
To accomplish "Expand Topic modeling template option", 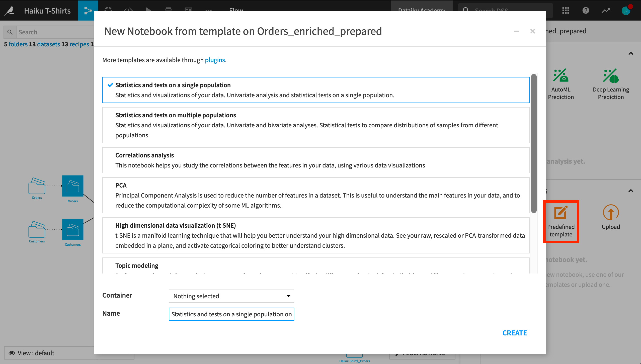I will pyautogui.click(x=316, y=265).
